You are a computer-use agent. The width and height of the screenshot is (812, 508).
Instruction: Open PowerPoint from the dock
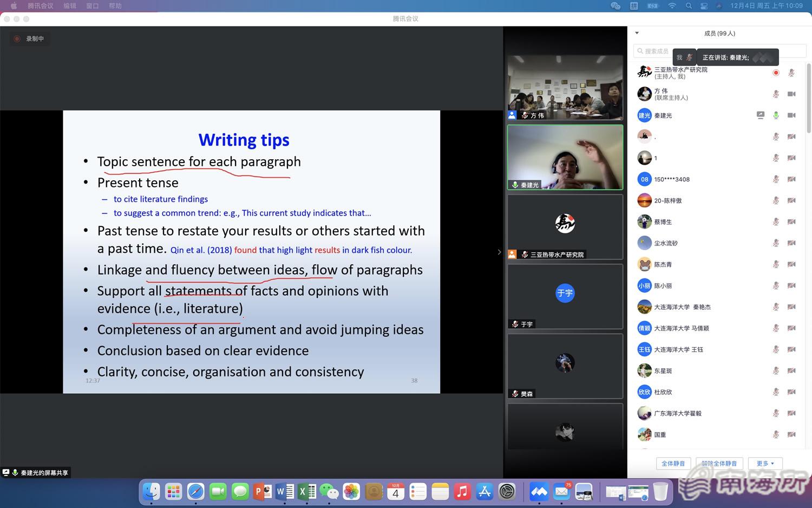coord(263,492)
